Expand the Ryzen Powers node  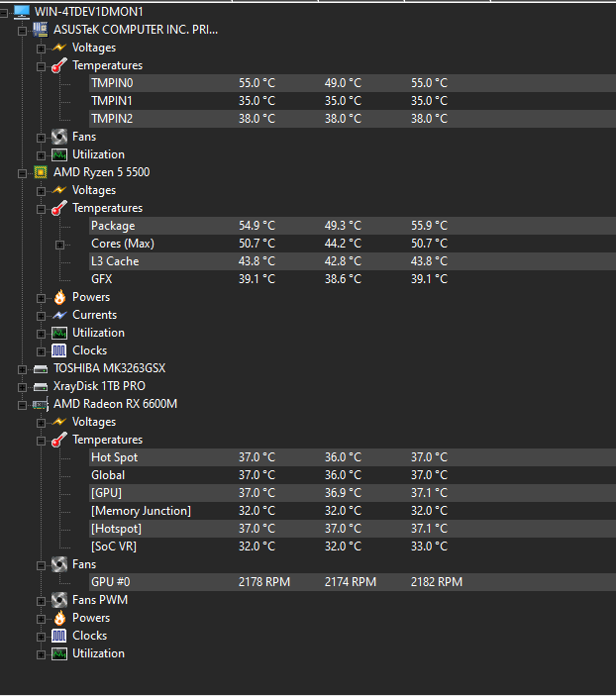pos(41,299)
